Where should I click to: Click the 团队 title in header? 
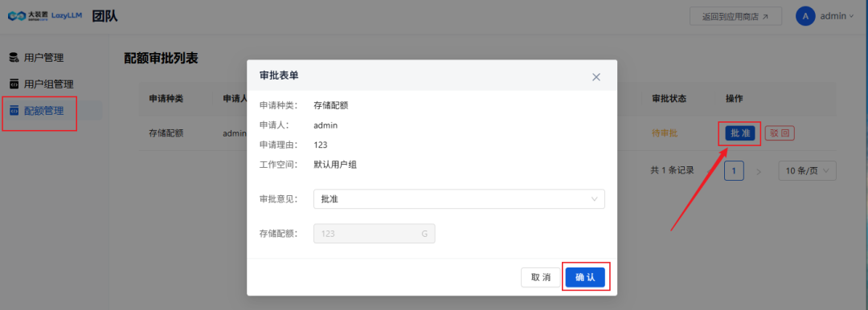click(105, 17)
